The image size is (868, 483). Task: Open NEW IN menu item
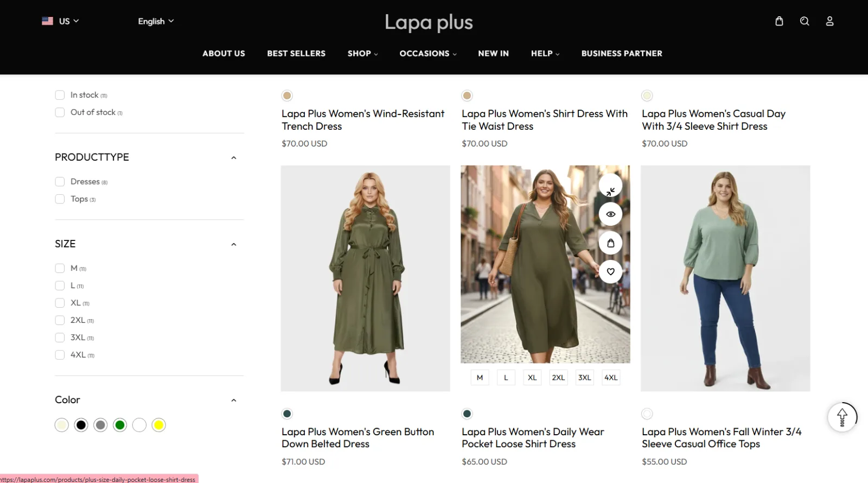coord(493,53)
